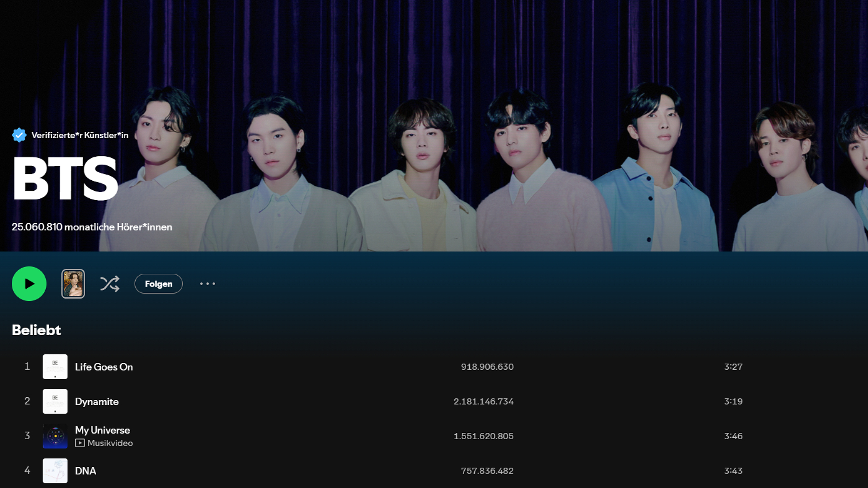Screen dimensions: 868x488
Task: Click the Dynamite album cover
Action: (x=55, y=401)
